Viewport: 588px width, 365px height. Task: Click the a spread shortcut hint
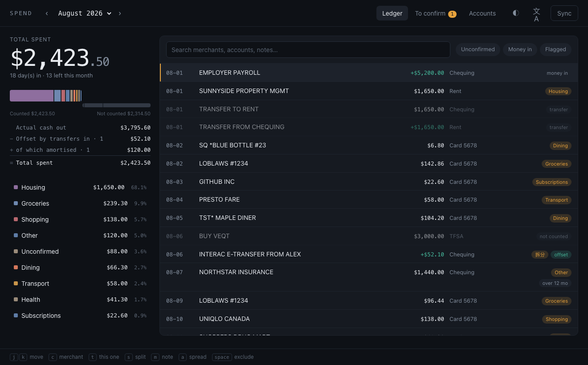(192, 357)
